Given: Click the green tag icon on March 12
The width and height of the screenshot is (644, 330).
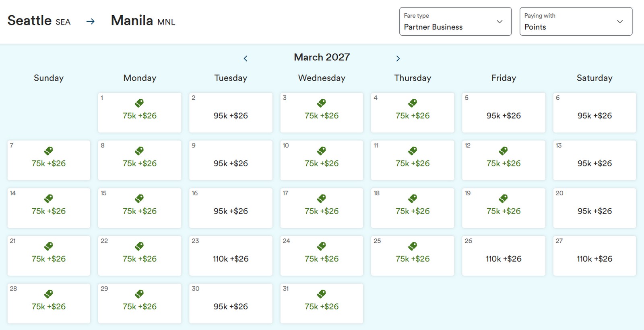Looking at the screenshot, I should pos(503,151).
